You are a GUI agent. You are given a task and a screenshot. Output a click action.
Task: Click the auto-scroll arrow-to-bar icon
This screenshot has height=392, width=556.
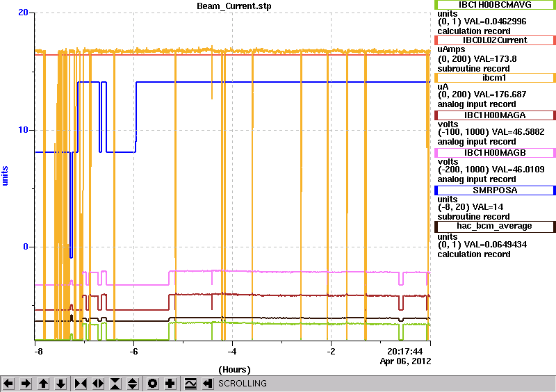(x=208, y=384)
